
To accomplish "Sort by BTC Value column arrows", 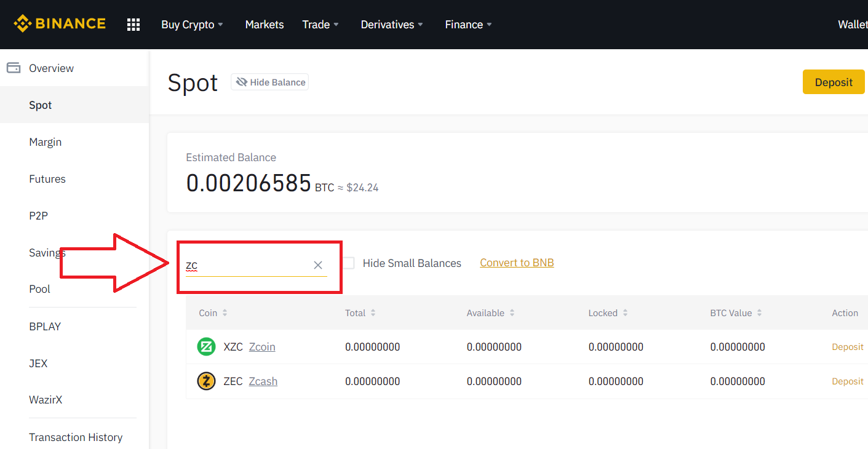I will pos(759,313).
